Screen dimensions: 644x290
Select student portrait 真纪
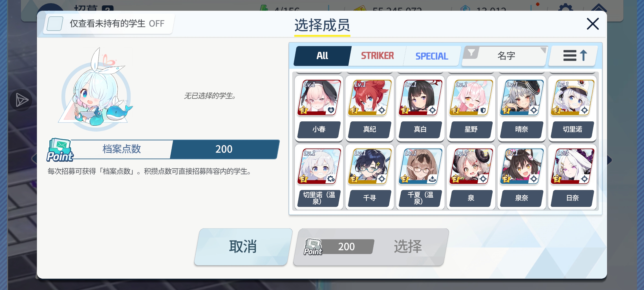point(369,98)
